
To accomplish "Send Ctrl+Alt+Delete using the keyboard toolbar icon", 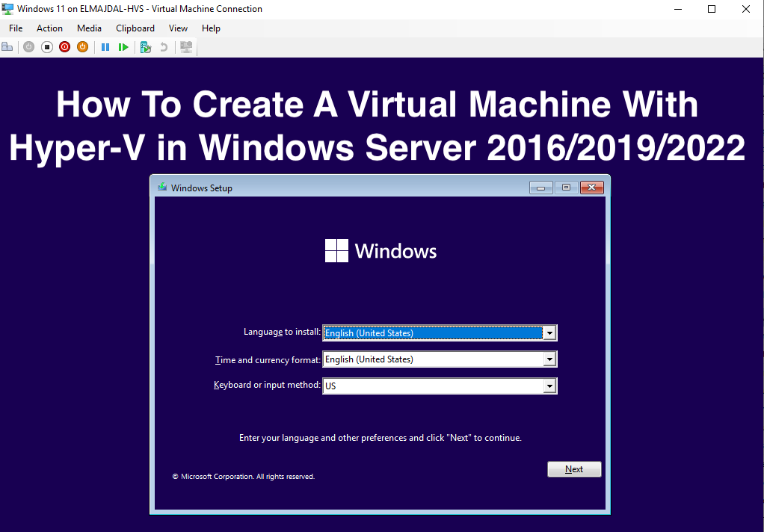I will click(7, 47).
